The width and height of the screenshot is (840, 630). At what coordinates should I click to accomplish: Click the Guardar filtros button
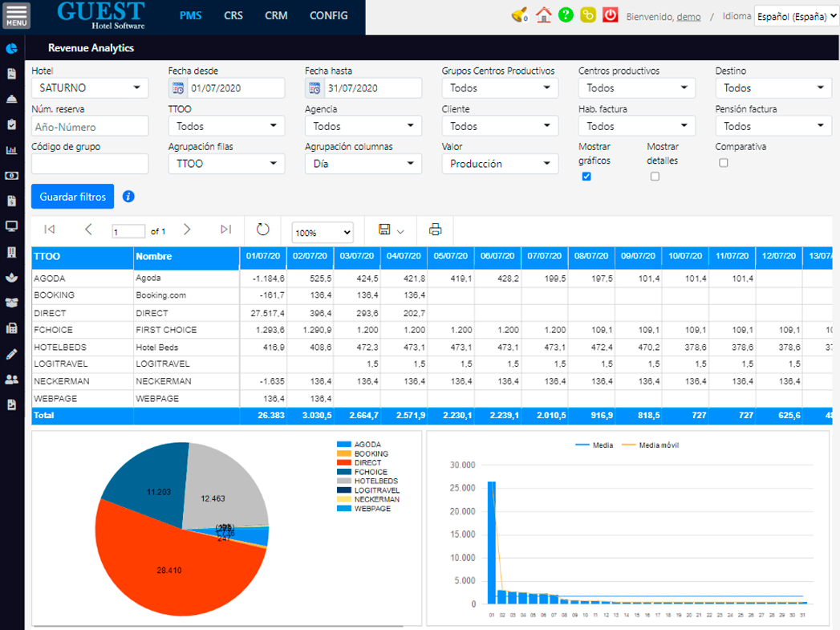(73, 197)
